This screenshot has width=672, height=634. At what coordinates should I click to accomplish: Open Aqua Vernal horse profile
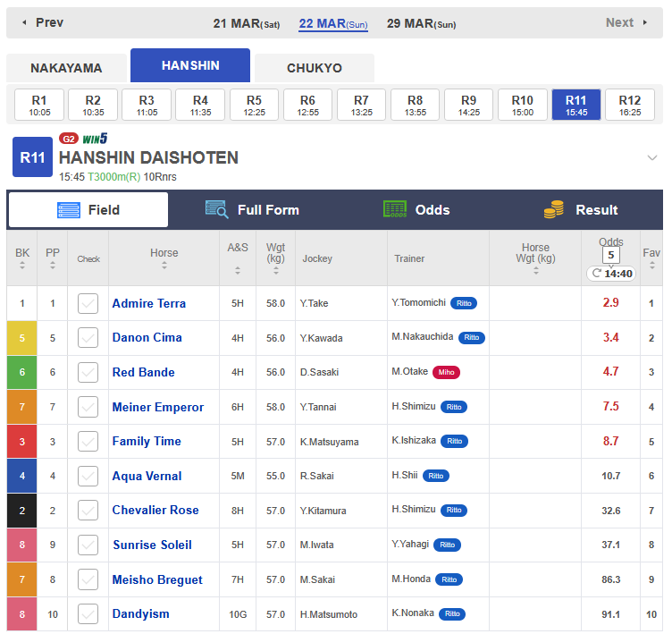point(147,476)
